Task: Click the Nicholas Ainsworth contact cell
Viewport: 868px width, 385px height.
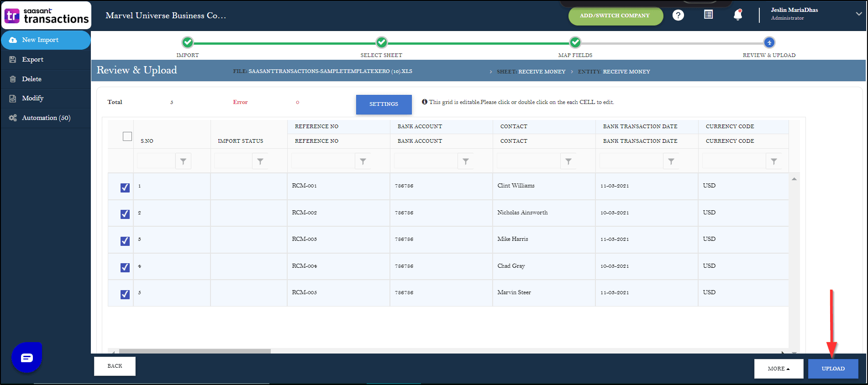Action: pyautogui.click(x=544, y=213)
